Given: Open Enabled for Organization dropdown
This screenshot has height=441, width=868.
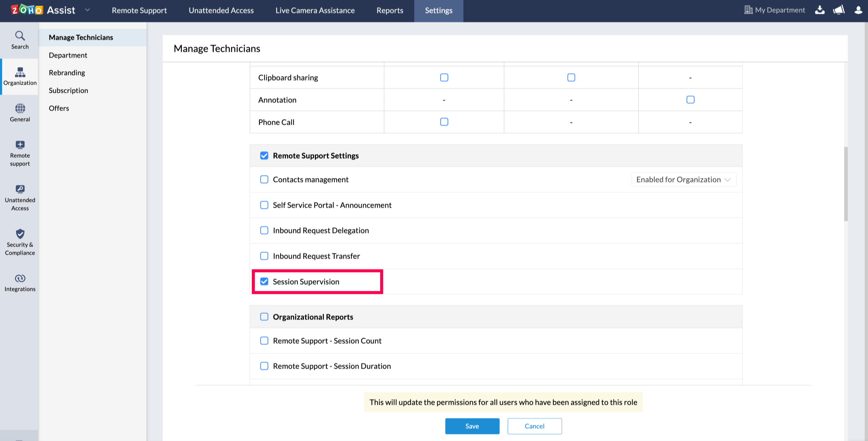Looking at the screenshot, I should pos(683,179).
